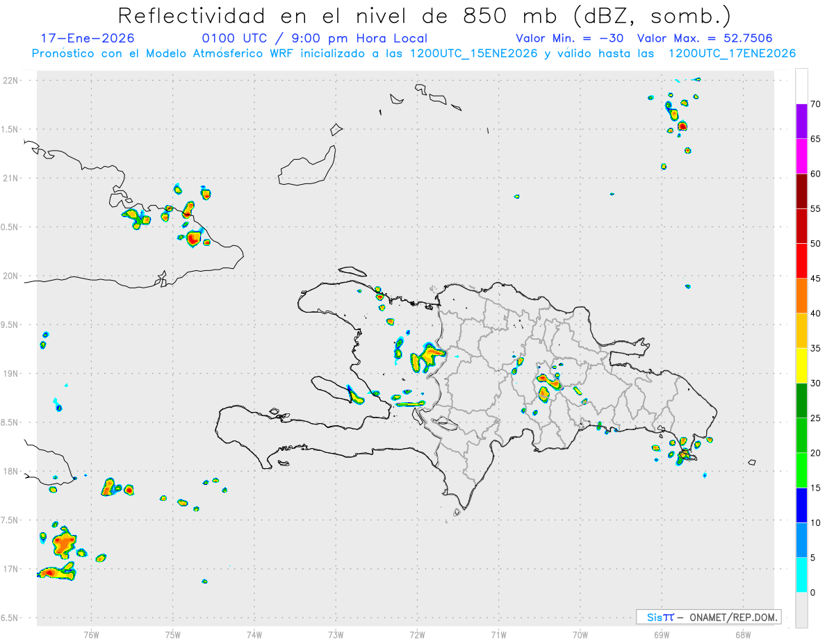The image size is (834, 644).
Task: Click the cyan 0-5 dBZ color band
Action: pyautogui.click(x=801, y=575)
